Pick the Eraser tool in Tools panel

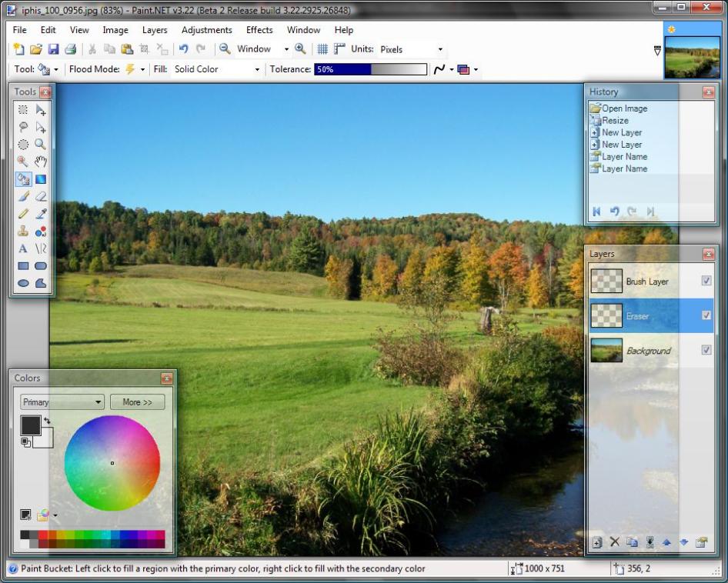40,197
